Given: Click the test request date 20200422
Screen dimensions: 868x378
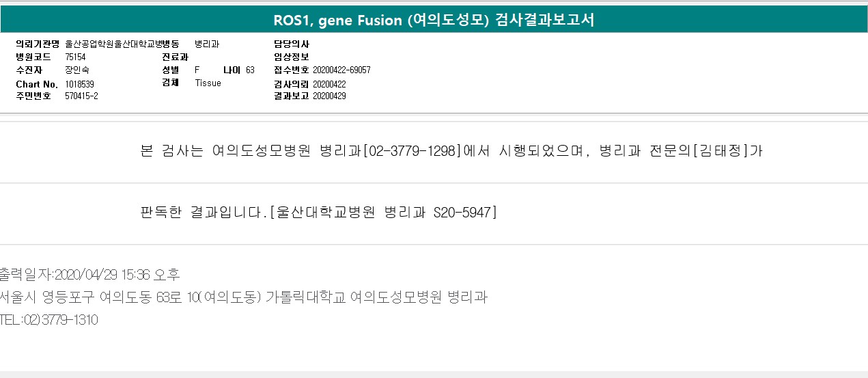Looking at the screenshot, I should (x=329, y=83).
